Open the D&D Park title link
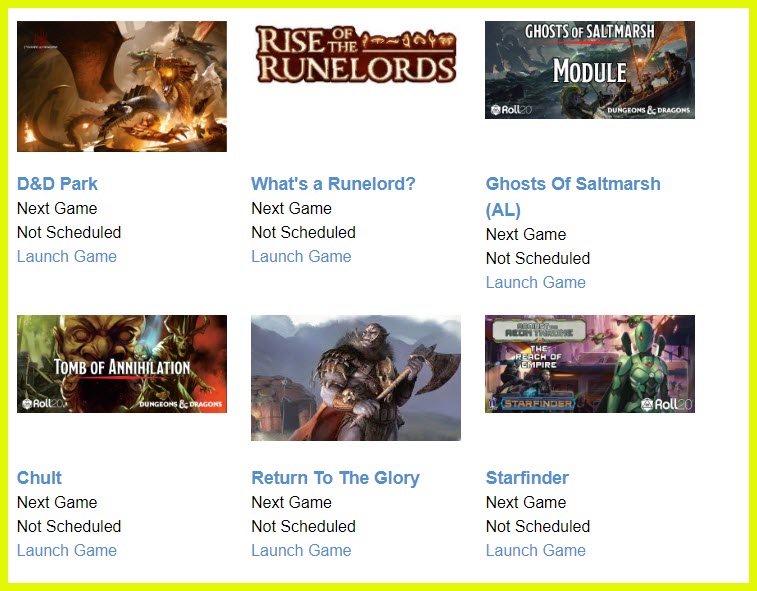This screenshot has height=591, width=757. 57,184
